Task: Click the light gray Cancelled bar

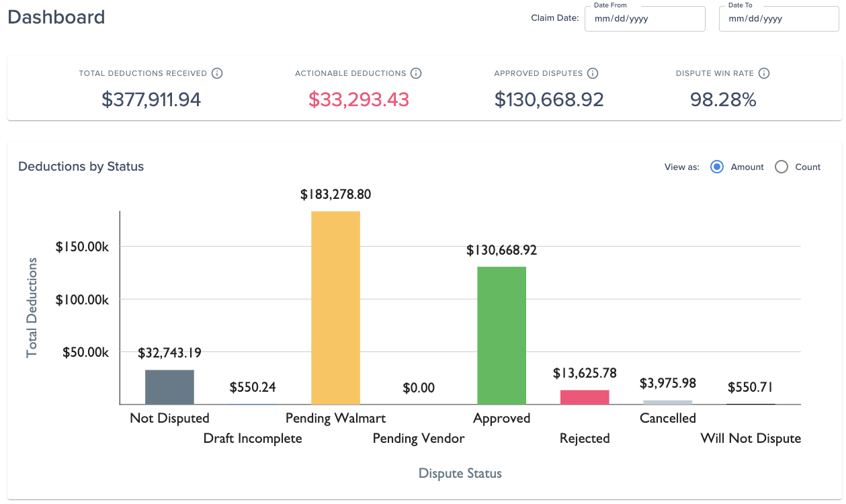Action: tap(668, 403)
